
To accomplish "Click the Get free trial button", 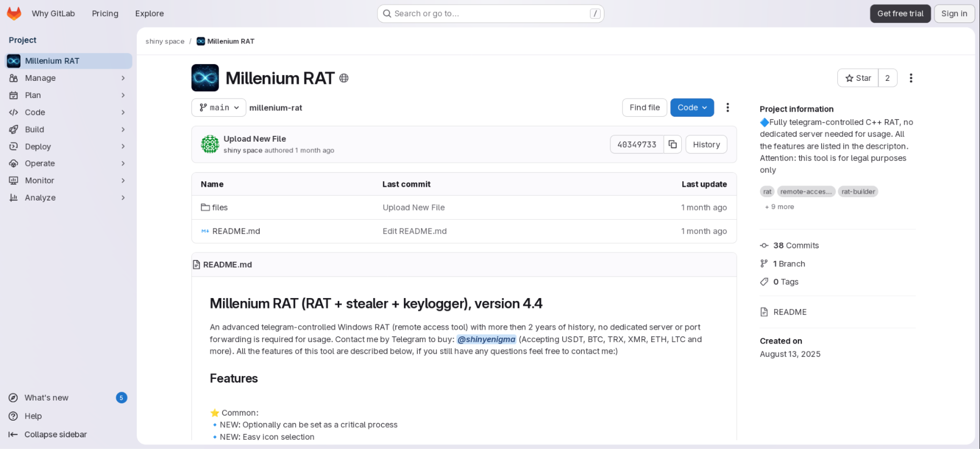I will pos(900,14).
